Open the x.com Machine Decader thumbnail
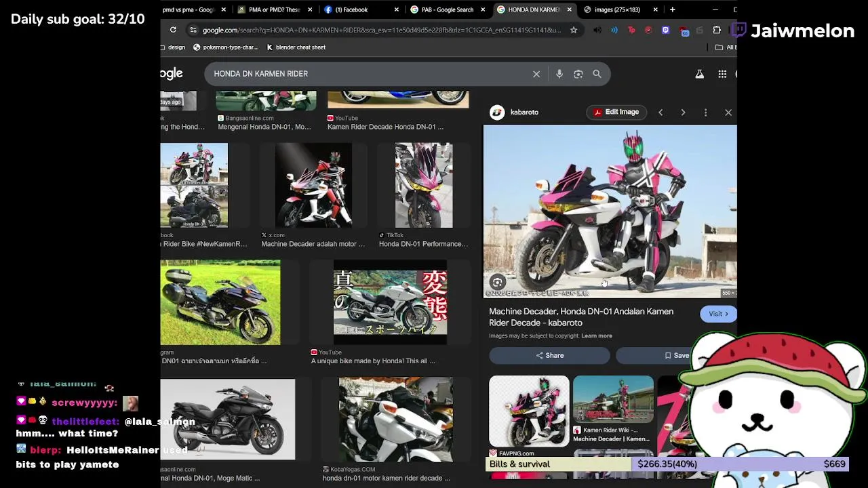 [313, 185]
